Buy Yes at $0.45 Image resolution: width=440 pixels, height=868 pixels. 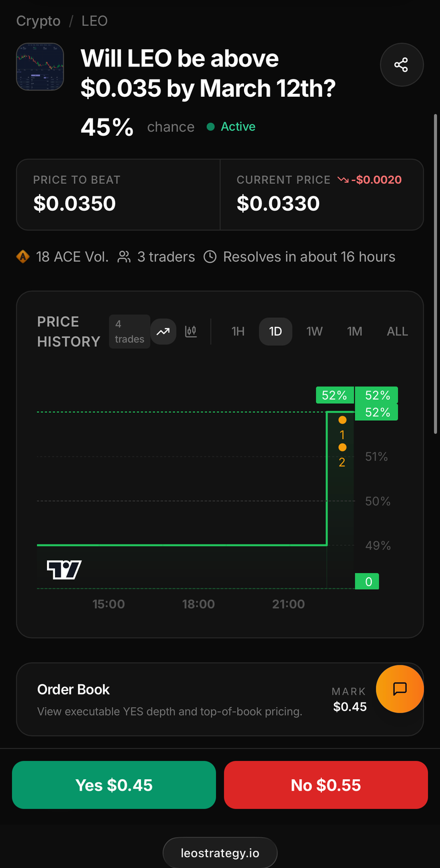[x=114, y=785]
